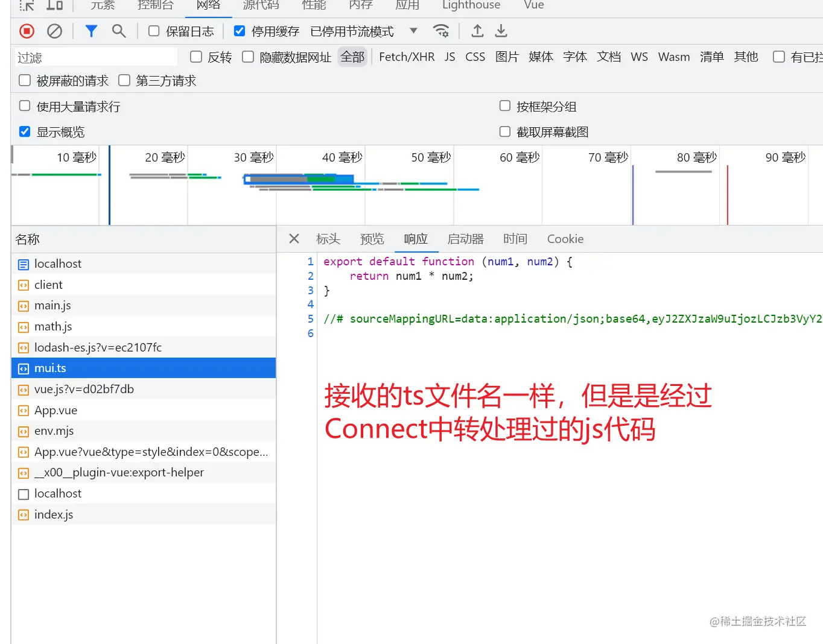
Task: Enable the 保留日志 checkbox
Action: (154, 31)
